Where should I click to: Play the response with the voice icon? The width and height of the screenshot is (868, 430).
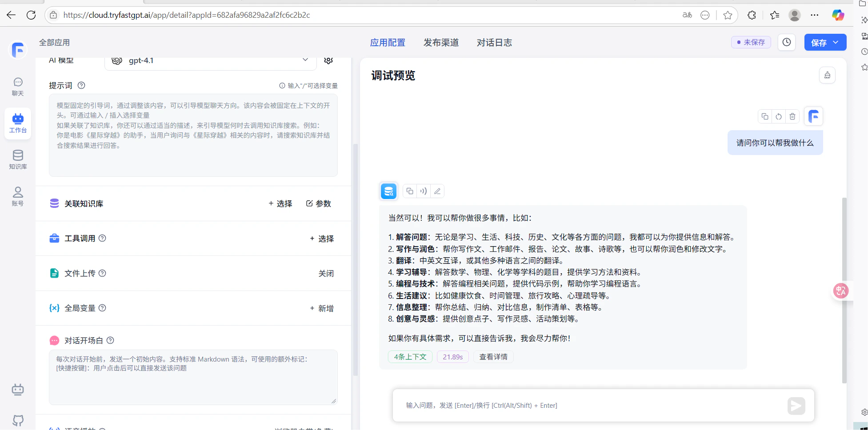(423, 191)
